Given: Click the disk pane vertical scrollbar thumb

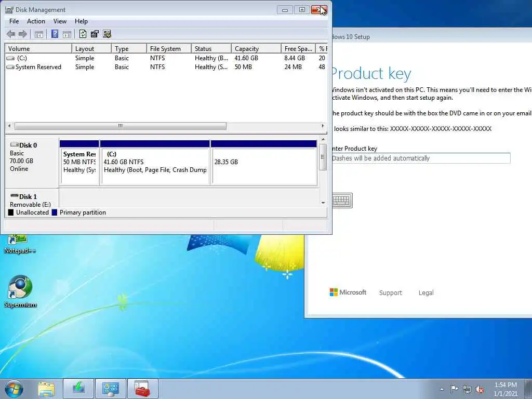Looking at the screenshot, I should 323,157.
